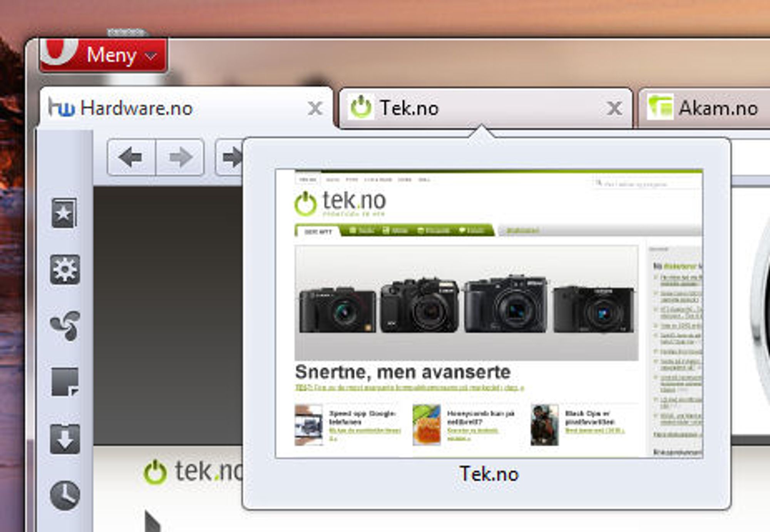770x532 pixels.
Task: Click the fast forward dark arrow button
Action: [x=230, y=157]
